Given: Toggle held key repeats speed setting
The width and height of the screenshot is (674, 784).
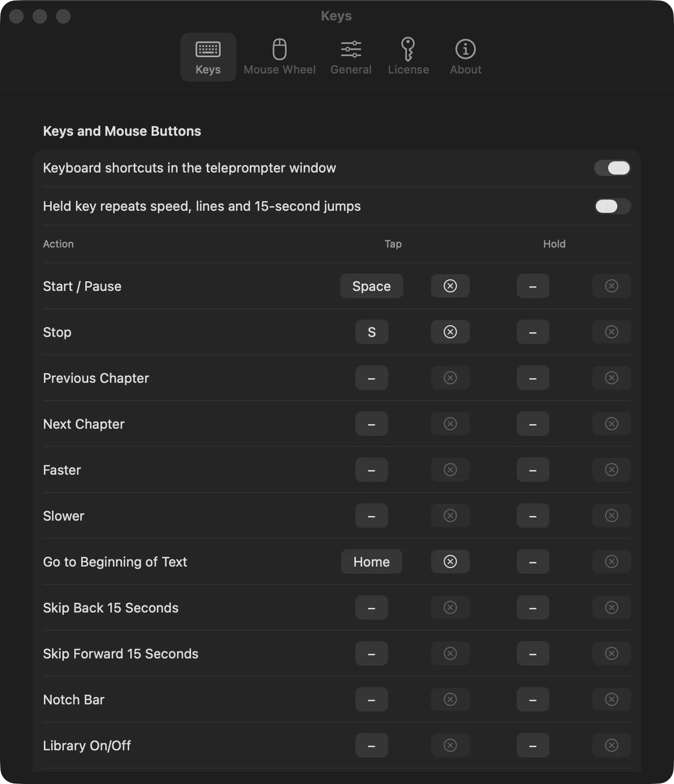Looking at the screenshot, I should pos(612,206).
